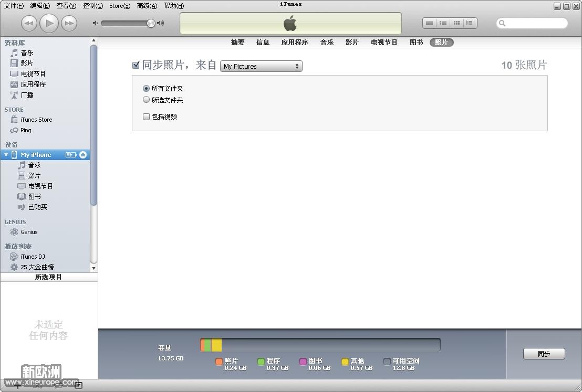This screenshot has height=392, width=582.
Task: Click the green 程序 capacity legend swatch
Action: click(261, 361)
